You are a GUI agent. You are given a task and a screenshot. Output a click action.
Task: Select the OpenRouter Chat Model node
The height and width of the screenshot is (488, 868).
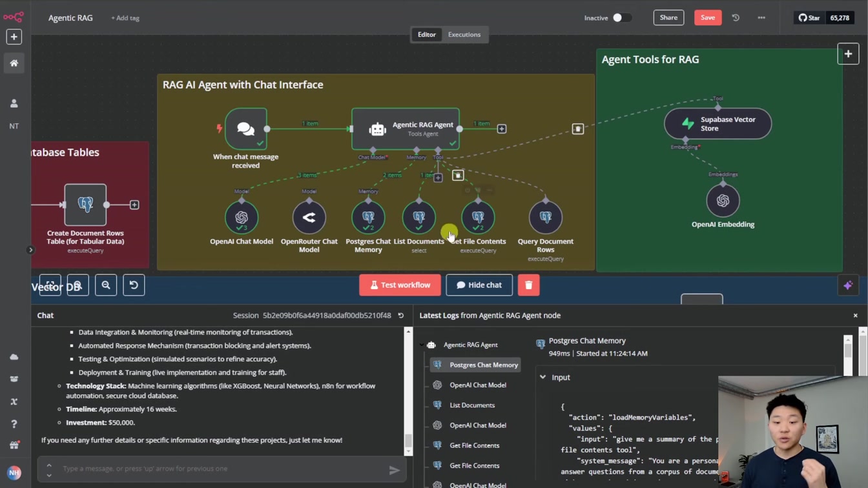coord(309,218)
